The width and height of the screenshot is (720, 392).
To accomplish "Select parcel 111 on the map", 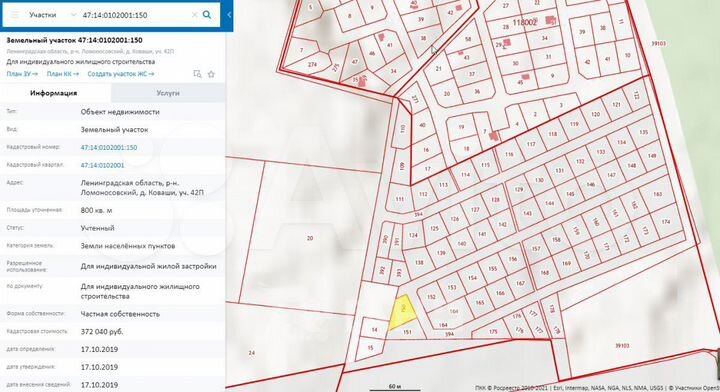I will [x=399, y=200].
